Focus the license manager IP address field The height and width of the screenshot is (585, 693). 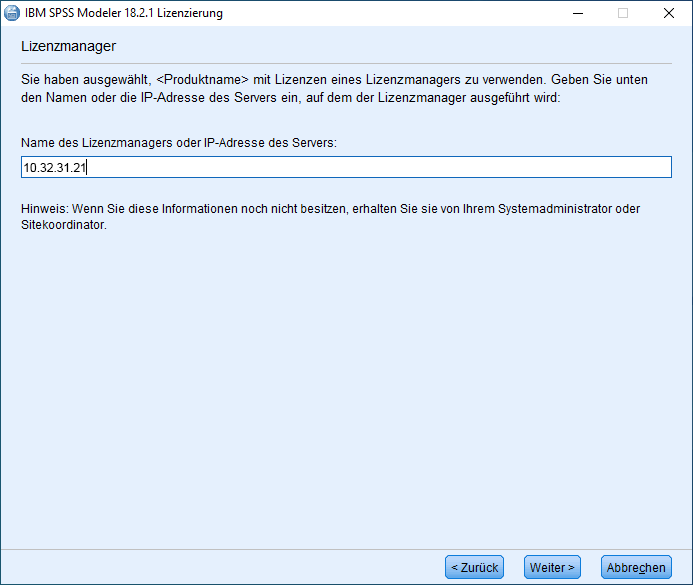(346, 167)
